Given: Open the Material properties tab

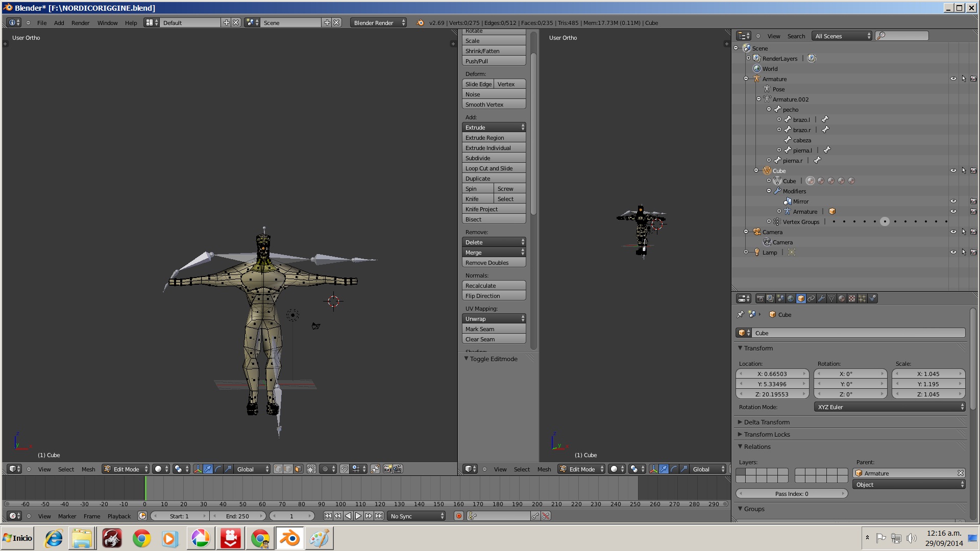Looking at the screenshot, I should tap(842, 298).
